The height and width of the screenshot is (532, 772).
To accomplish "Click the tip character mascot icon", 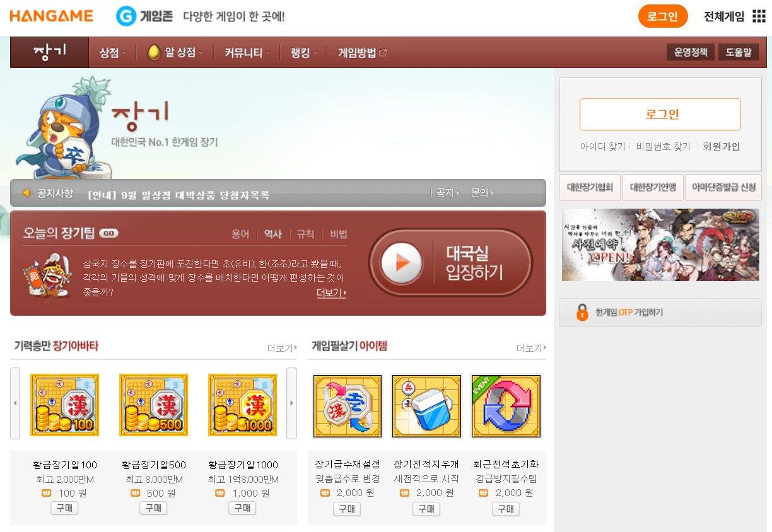I will [47, 275].
